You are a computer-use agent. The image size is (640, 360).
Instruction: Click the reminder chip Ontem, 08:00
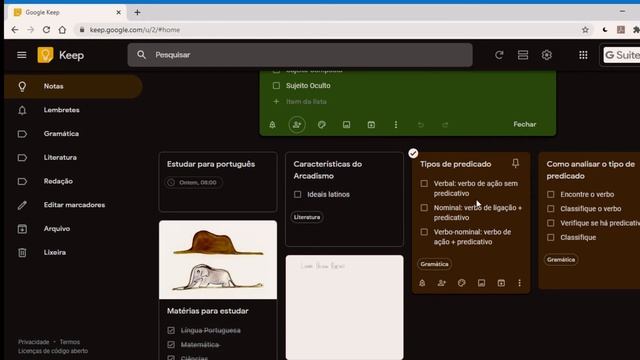193,182
